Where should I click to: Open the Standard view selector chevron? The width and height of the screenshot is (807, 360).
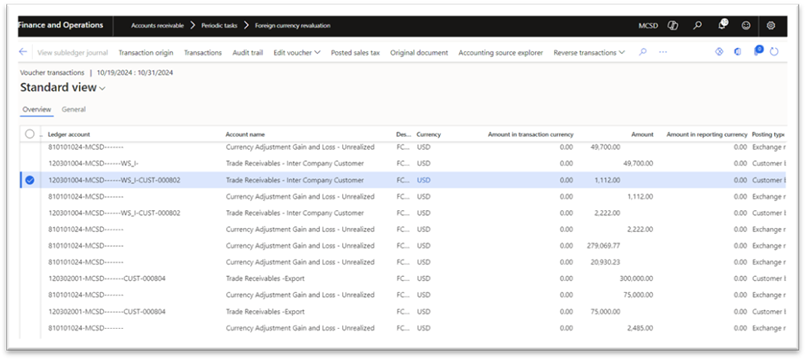pos(102,89)
